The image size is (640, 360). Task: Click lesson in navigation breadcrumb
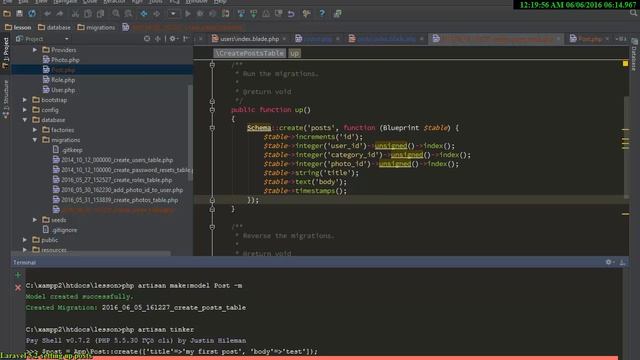click(18, 27)
